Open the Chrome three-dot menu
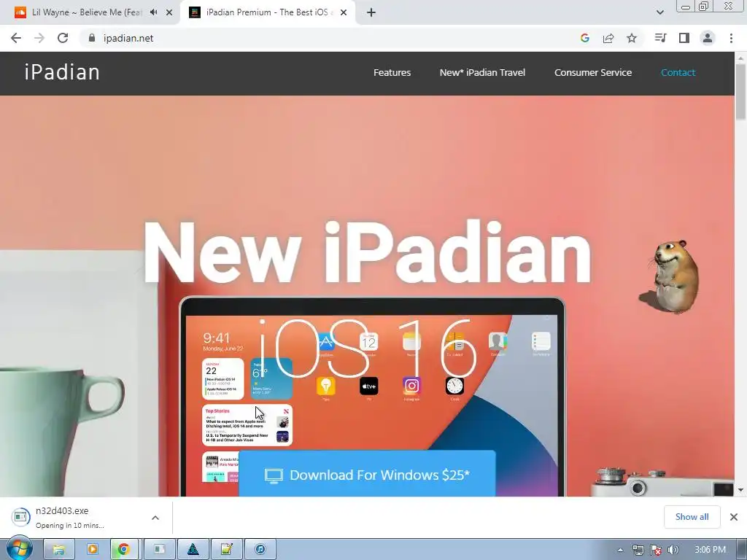Screen dimensions: 747x560 [x=731, y=38]
